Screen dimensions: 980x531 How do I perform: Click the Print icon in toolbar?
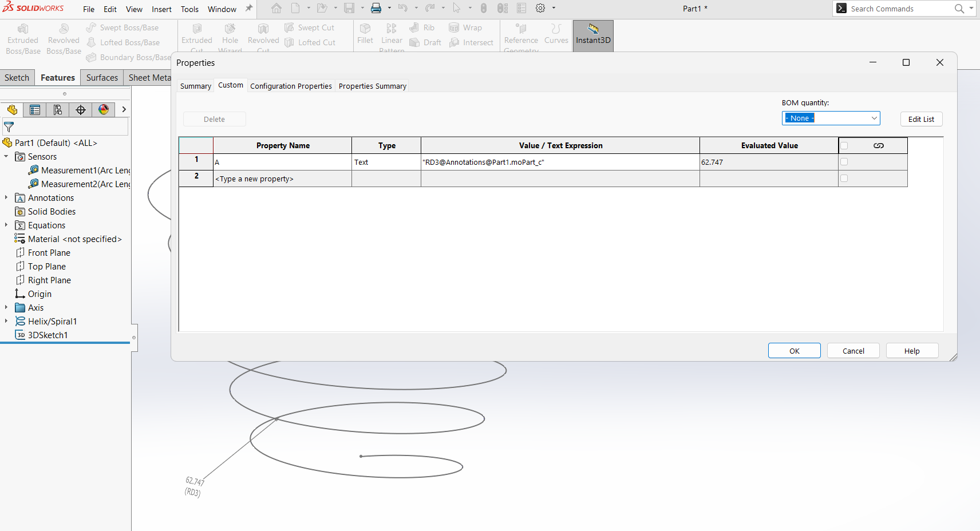(376, 9)
